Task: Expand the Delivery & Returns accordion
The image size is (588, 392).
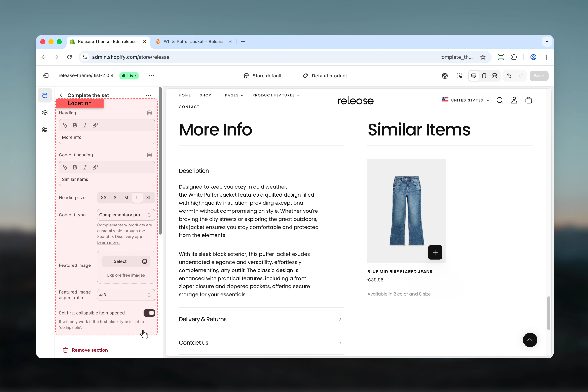Action: pyautogui.click(x=261, y=319)
